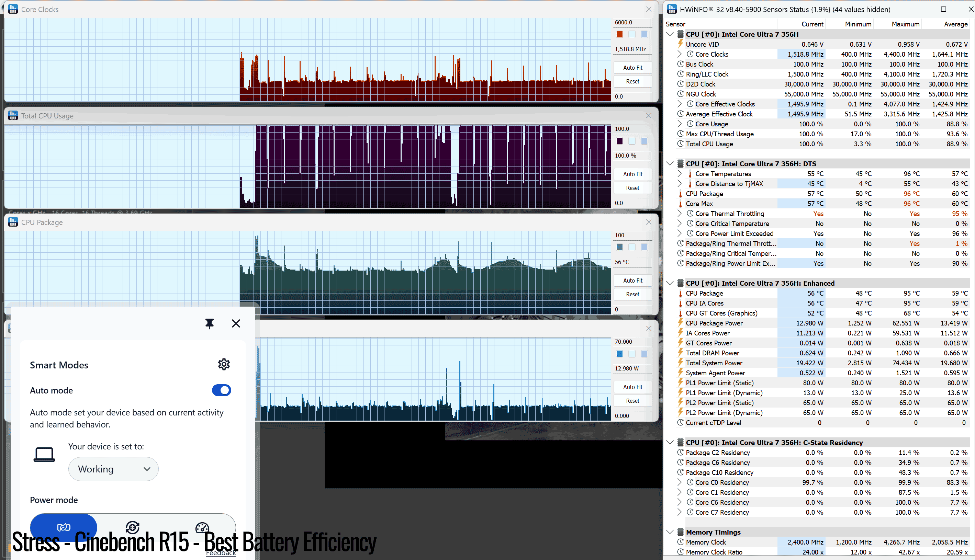Close the Smart Modes popup
975x560 pixels.
click(x=236, y=323)
